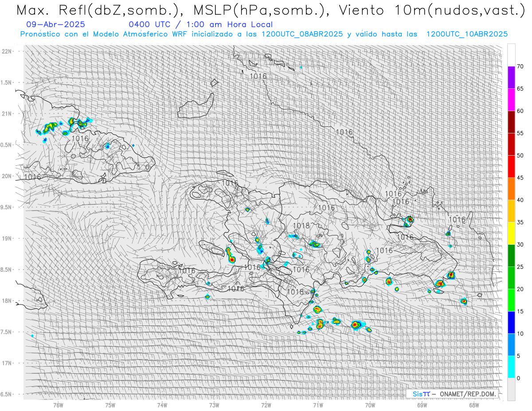The width and height of the screenshot is (532, 411).
Task: Click the '71W' longitude label
Action: pyautogui.click(x=318, y=405)
